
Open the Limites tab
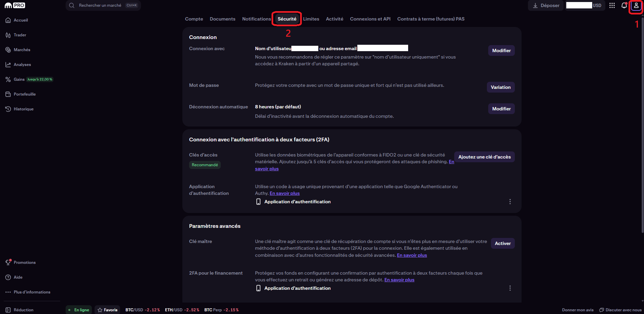(x=311, y=19)
